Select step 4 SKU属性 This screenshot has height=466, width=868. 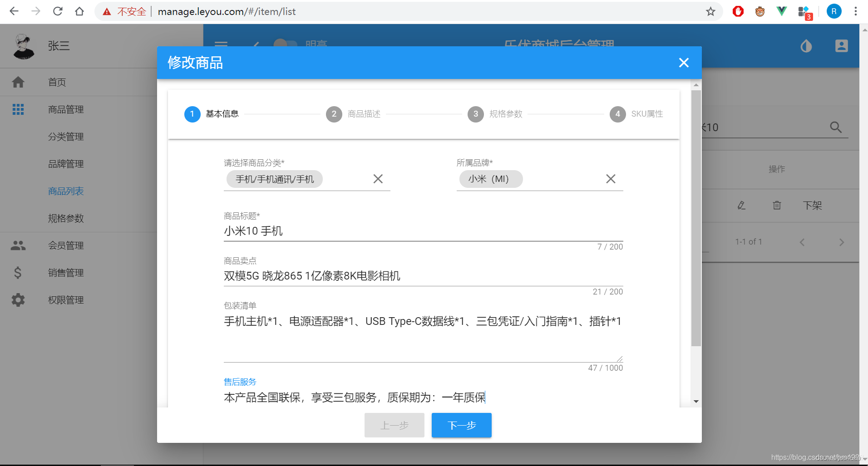(x=636, y=114)
